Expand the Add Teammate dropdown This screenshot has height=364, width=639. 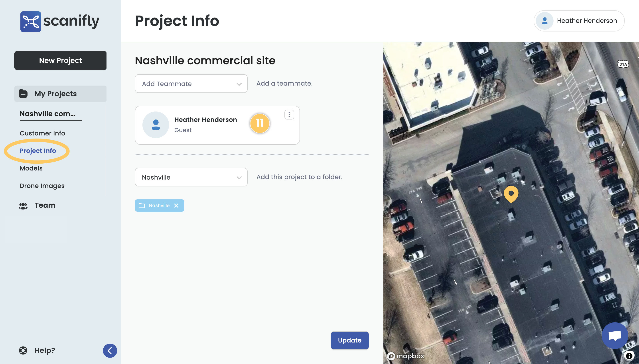click(x=191, y=84)
